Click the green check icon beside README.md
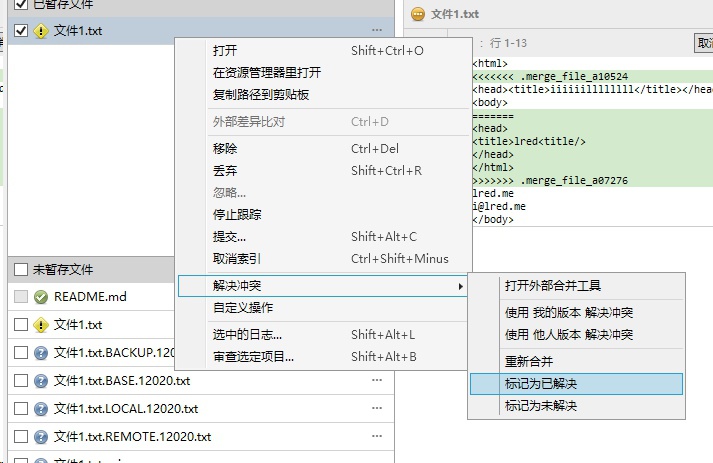713x463 pixels. tap(41, 297)
